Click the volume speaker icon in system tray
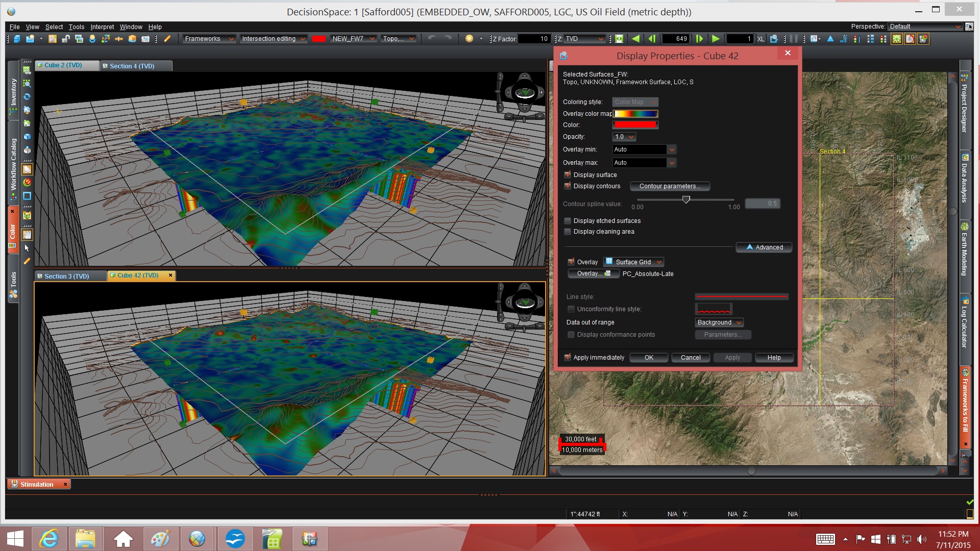The width and height of the screenshot is (980, 551). pyautogui.click(x=922, y=539)
